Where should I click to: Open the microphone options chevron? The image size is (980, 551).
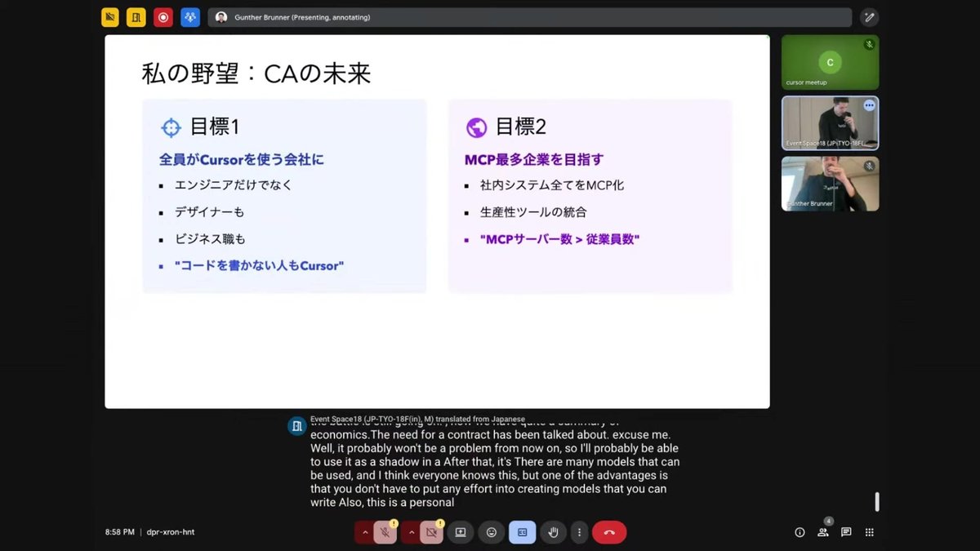click(x=365, y=531)
